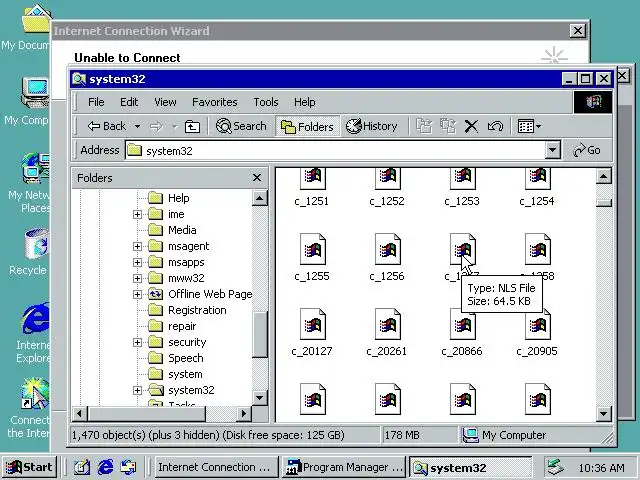Click the folder tree scroll down arrow

pyautogui.click(x=260, y=398)
